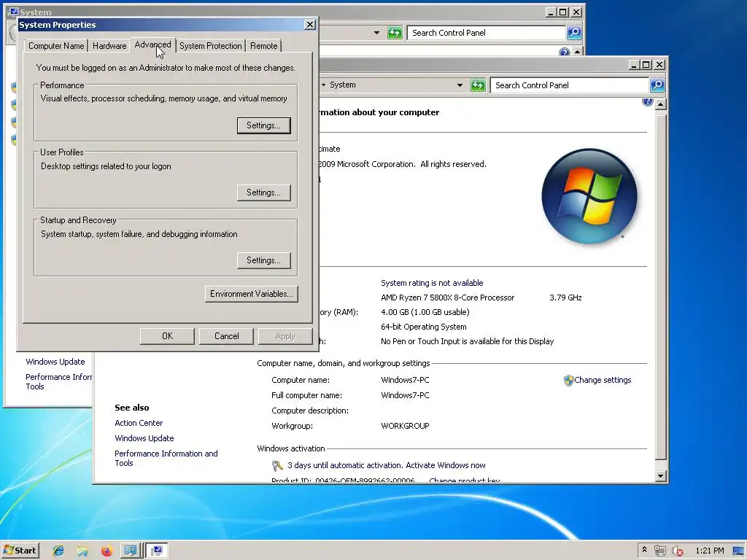Screen dimensions: 747x560
Task: Expand address history dropdown in front System window
Action: click(x=460, y=85)
